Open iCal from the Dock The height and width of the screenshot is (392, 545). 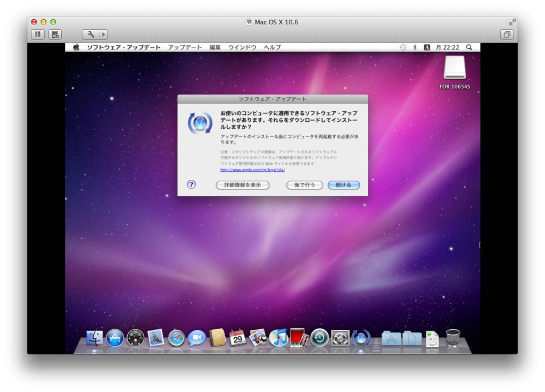(237, 338)
